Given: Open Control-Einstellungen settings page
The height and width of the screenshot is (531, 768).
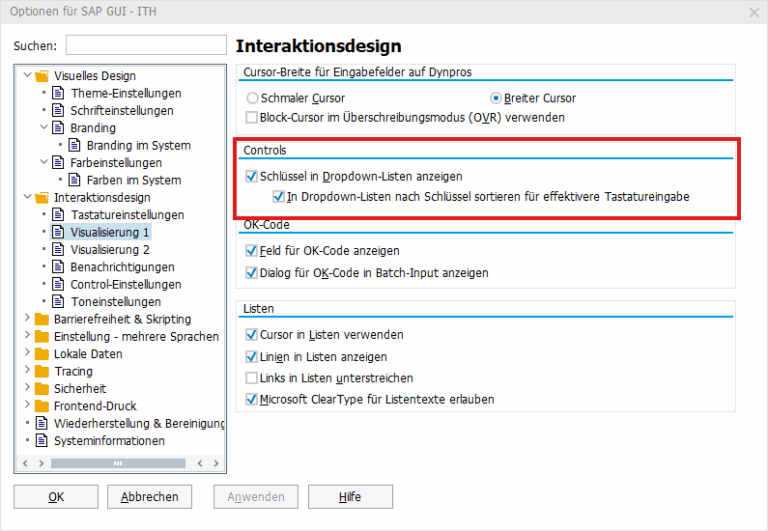Looking at the screenshot, I should [126, 285].
